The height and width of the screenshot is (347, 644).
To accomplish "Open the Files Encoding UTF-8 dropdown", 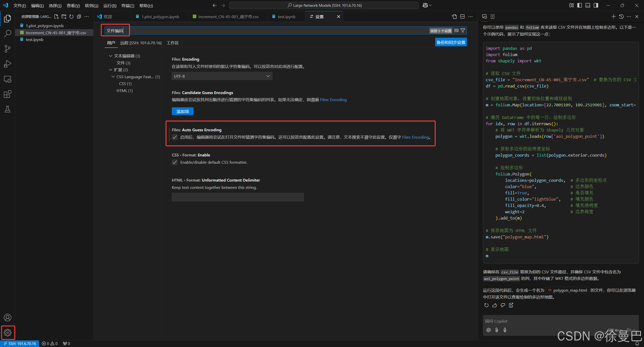I will 222,76.
